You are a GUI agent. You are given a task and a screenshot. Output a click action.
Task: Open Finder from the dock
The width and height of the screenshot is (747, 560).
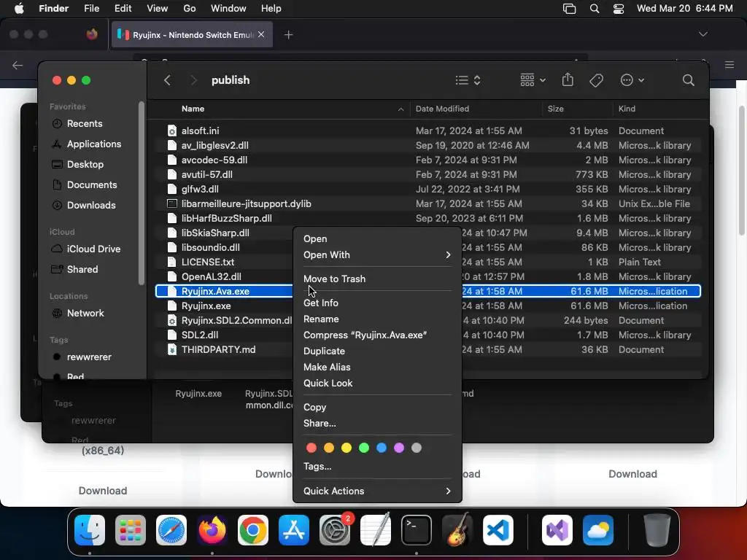pyautogui.click(x=90, y=530)
